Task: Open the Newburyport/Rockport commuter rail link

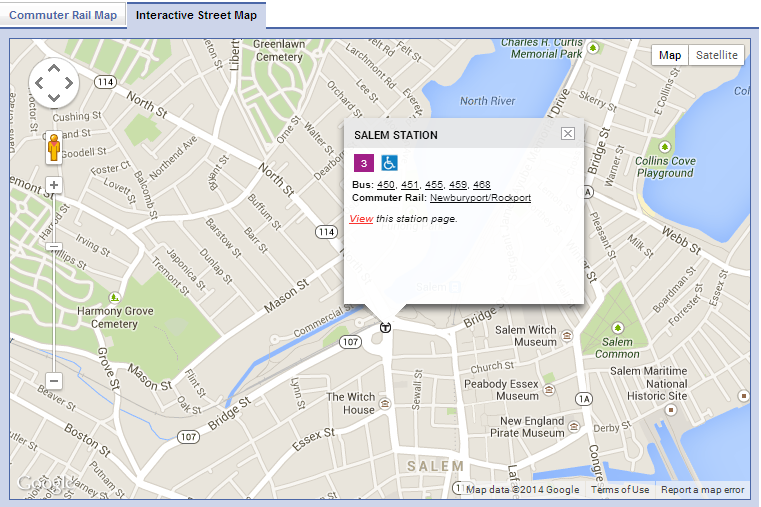Action: point(480,198)
